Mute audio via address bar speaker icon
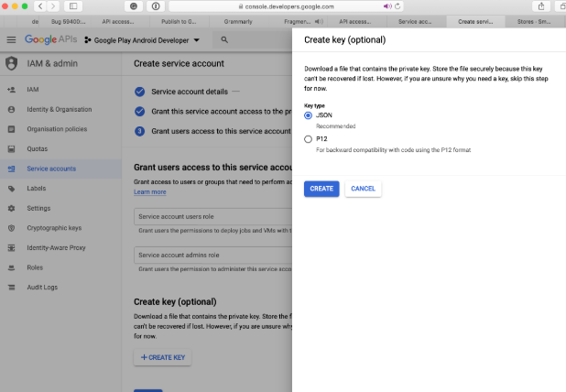Image resolution: width=566 pixels, height=392 pixels. coord(387,6)
